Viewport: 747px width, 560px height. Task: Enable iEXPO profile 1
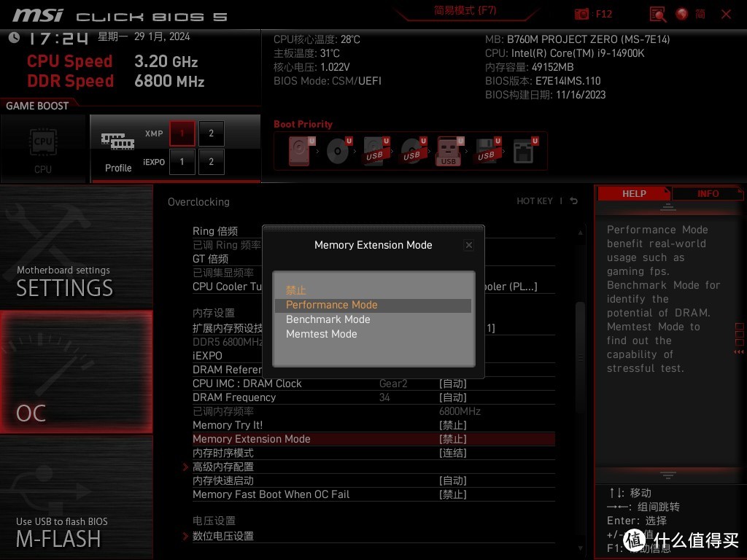tap(182, 162)
